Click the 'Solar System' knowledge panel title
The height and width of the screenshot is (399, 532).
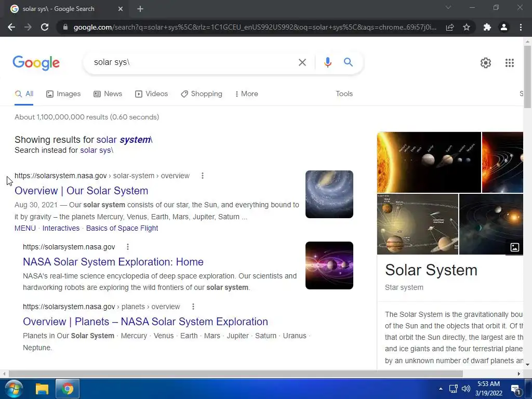coord(431,270)
